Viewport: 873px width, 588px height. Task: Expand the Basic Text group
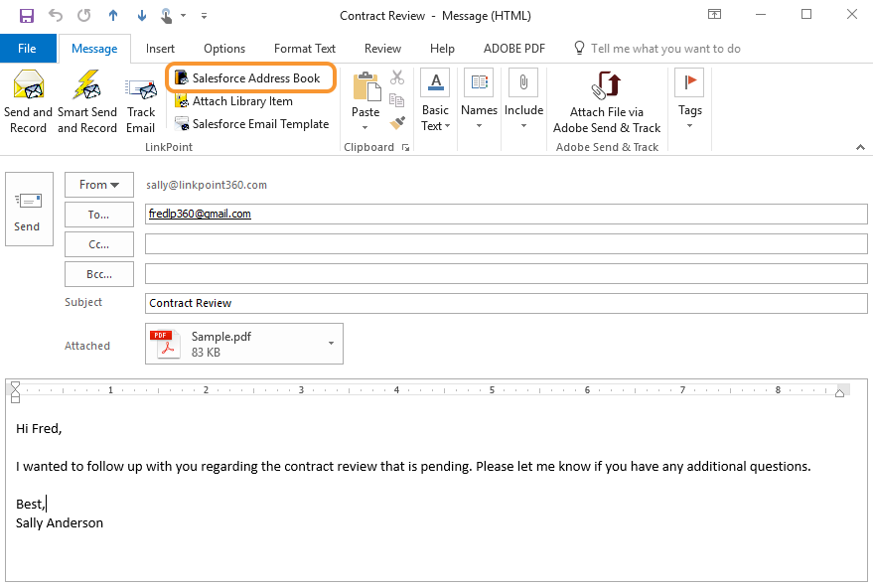point(435,101)
